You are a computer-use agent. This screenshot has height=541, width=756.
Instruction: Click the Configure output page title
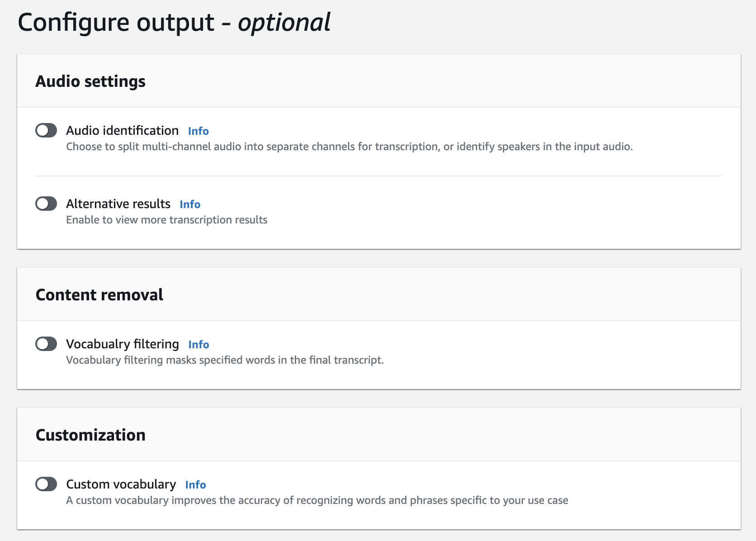[x=174, y=23]
